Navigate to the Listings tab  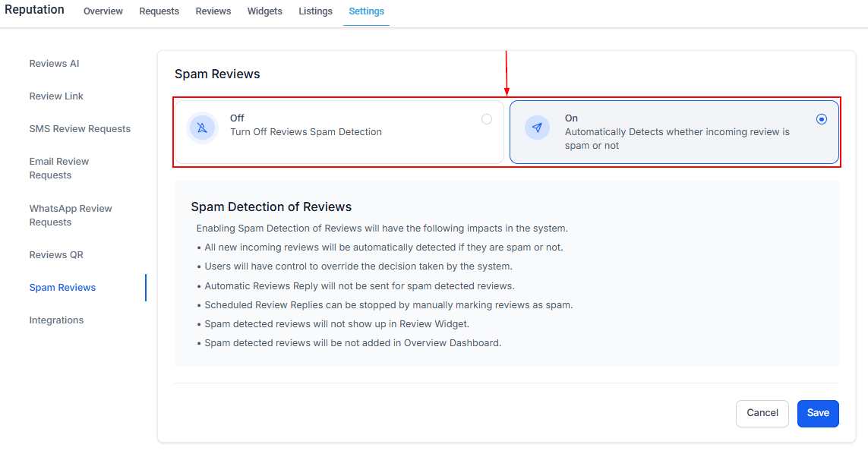click(315, 11)
